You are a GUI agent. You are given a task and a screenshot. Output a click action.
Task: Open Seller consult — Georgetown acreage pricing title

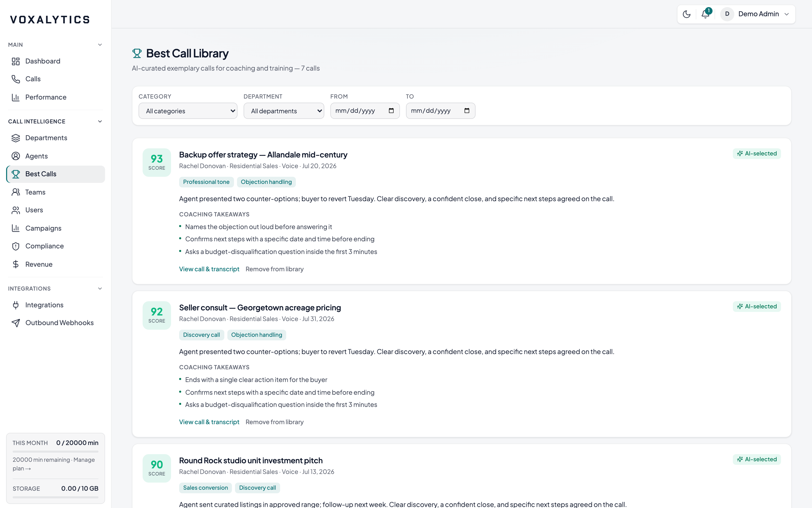260,308
